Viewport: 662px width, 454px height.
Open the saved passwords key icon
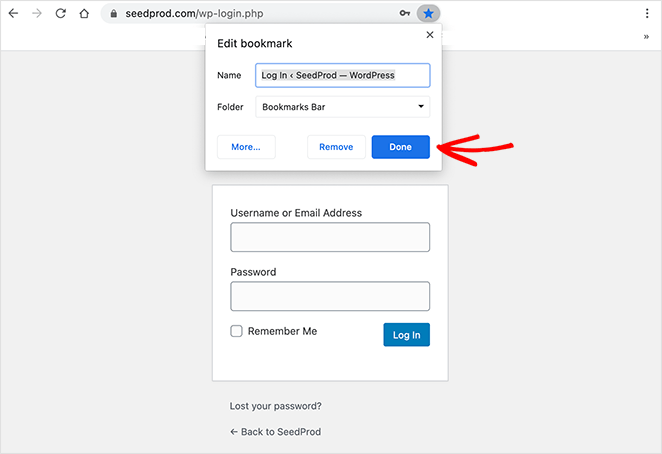tap(405, 15)
